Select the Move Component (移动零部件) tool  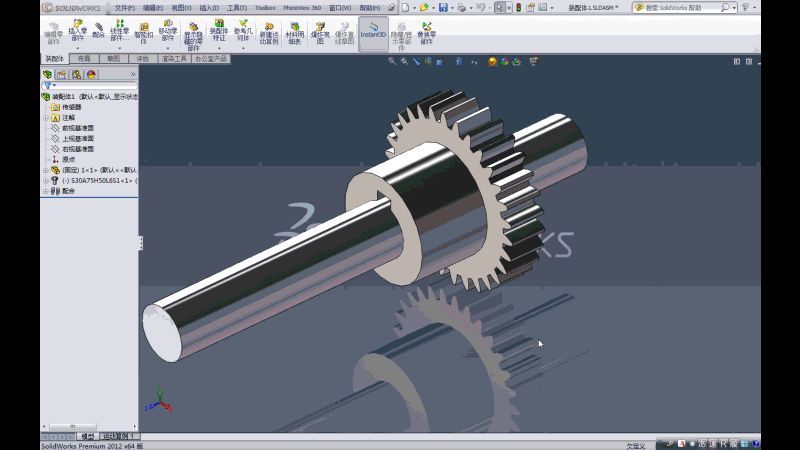tap(167, 31)
